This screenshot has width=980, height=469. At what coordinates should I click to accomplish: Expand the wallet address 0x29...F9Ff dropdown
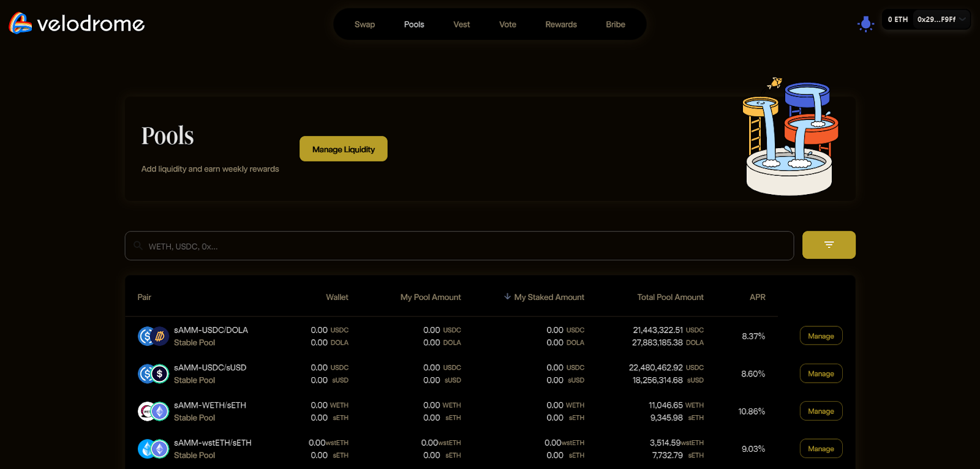941,20
